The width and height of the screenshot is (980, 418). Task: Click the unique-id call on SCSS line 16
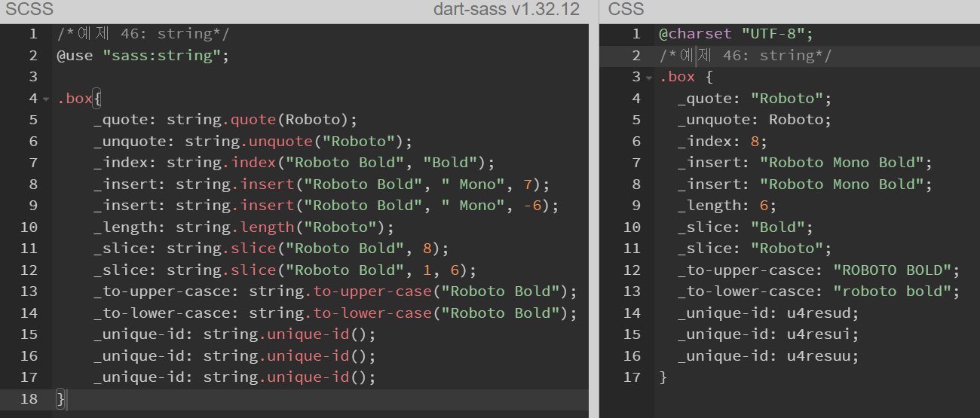pyautogui.click(x=289, y=356)
